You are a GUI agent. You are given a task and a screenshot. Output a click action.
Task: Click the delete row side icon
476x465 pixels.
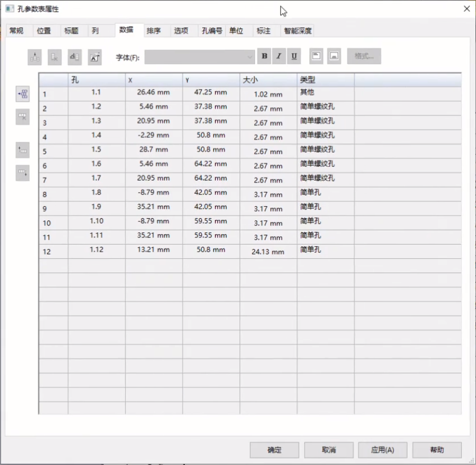click(x=23, y=117)
